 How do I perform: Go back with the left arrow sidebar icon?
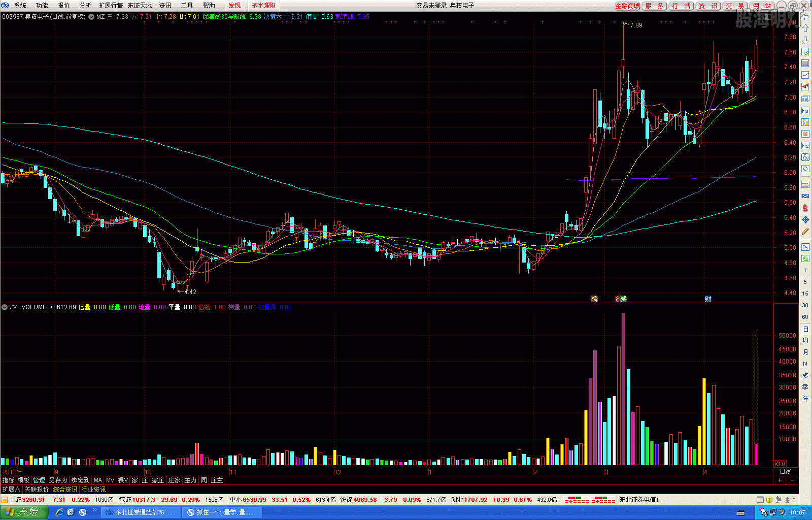805,17
